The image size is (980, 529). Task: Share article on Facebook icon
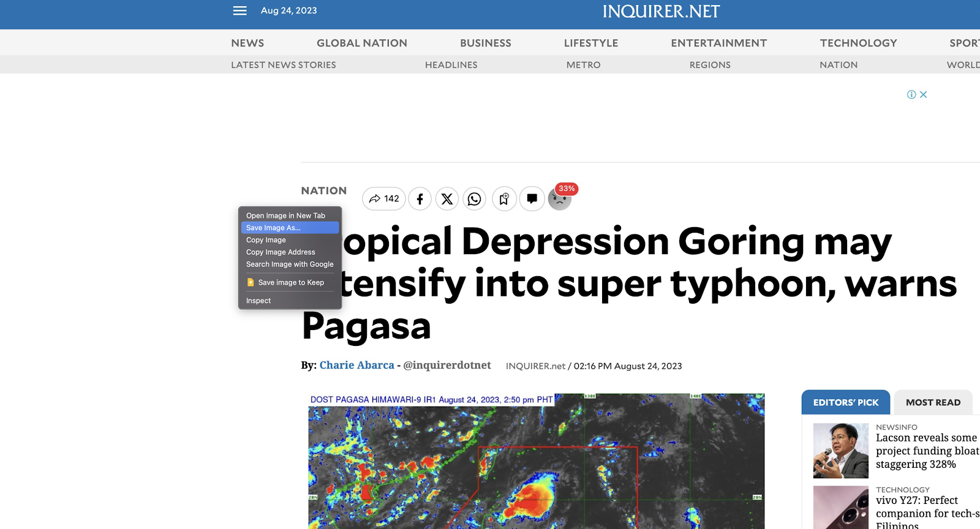pos(420,198)
